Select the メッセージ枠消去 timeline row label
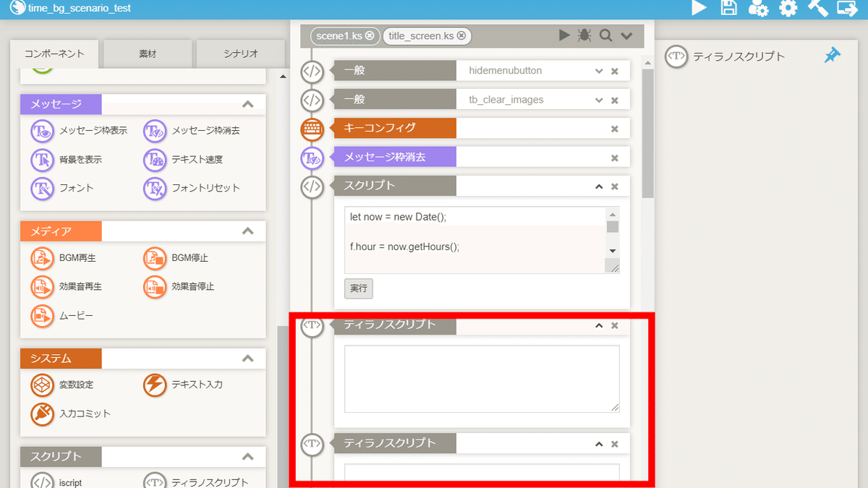Screen dimensions: 868x488 point(395,157)
